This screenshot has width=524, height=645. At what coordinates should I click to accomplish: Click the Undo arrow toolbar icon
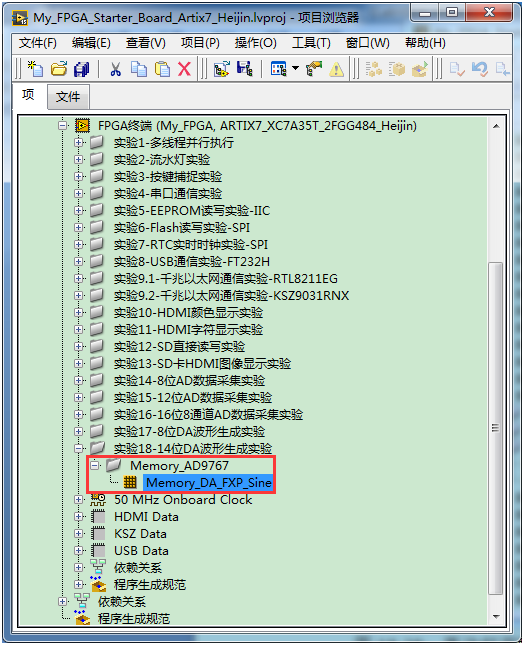tap(480, 69)
